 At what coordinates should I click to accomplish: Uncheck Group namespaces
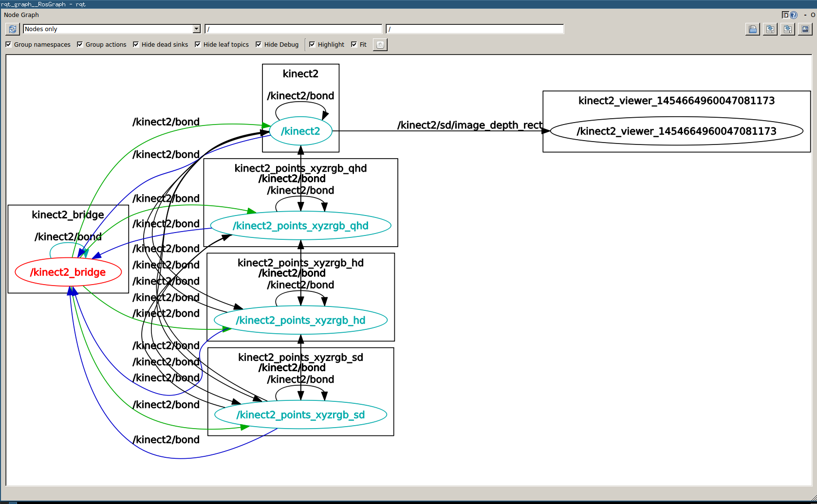(8, 44)
